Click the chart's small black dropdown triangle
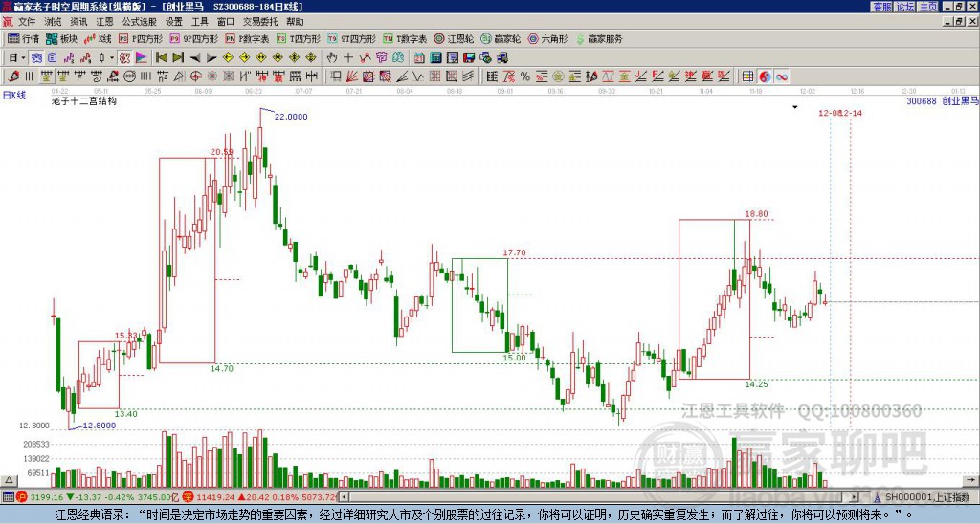 795,107
